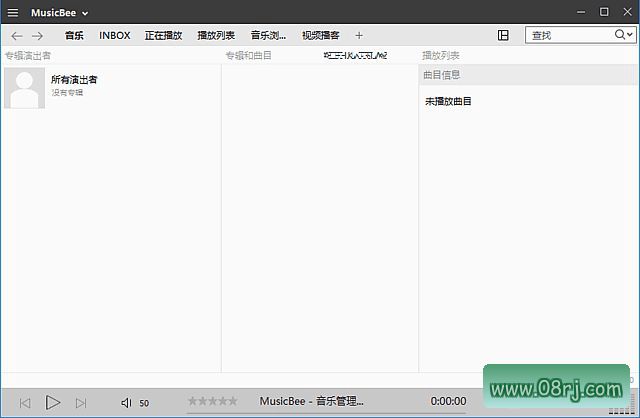This screenshot has height=418, width=640.
Task: Open the 视频播客 tab
Action: point(321,36)
